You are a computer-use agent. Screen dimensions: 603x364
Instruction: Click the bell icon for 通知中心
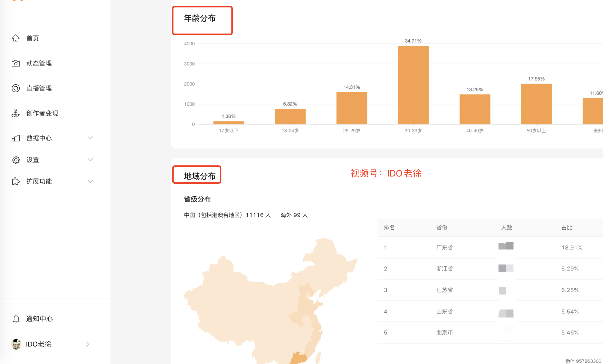(16, 318)
